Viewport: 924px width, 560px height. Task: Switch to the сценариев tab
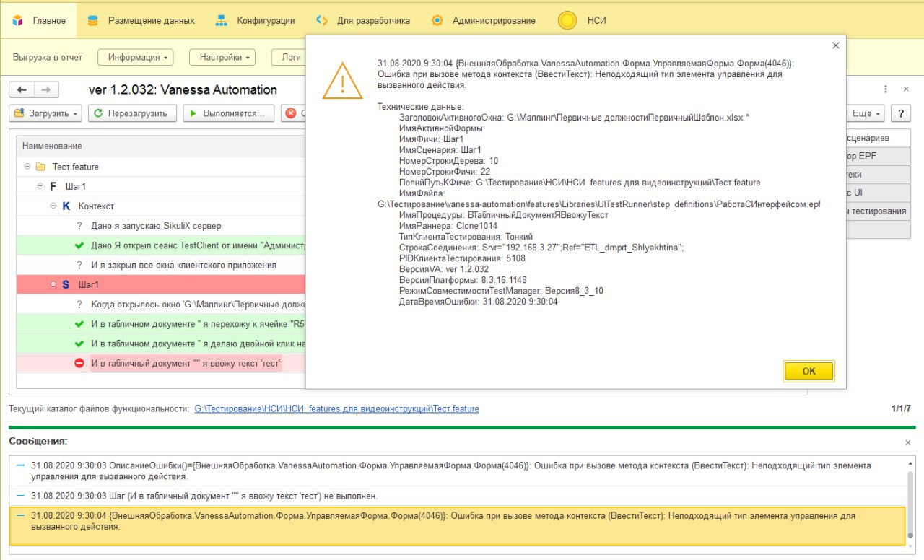[878, 138]
